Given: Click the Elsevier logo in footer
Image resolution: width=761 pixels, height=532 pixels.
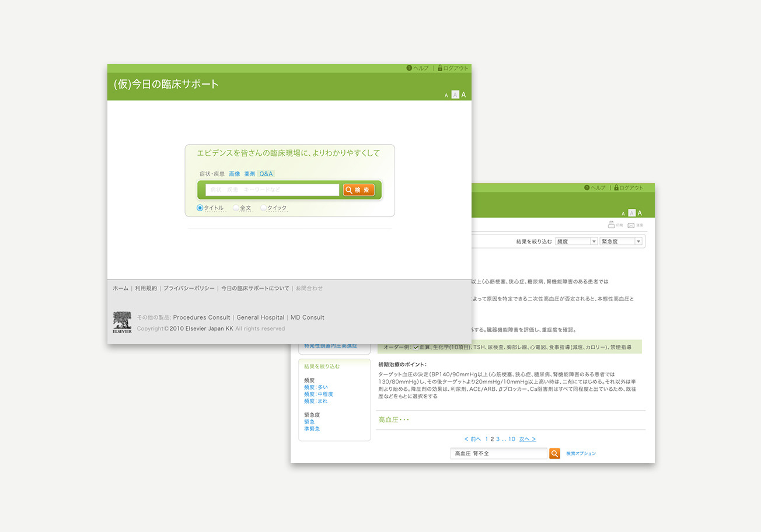Looking at the screenshot, I should [122, 323].
